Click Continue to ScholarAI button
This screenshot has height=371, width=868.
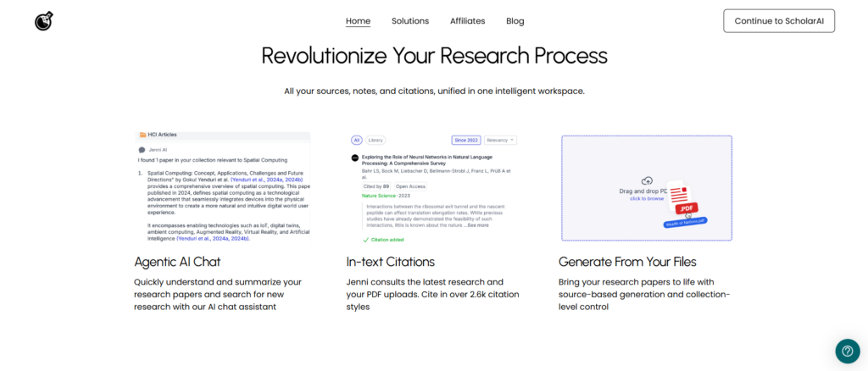[779, 21]
